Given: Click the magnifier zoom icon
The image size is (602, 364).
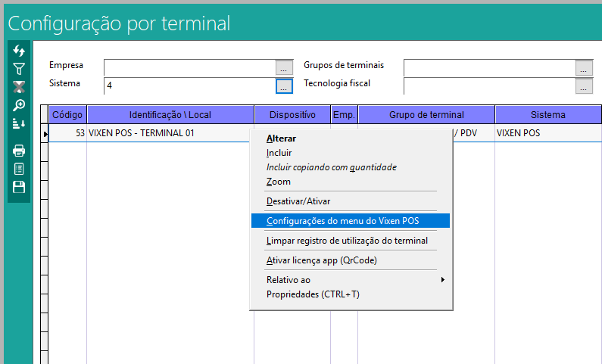Looking at the screenshot, I should (20, 105).
